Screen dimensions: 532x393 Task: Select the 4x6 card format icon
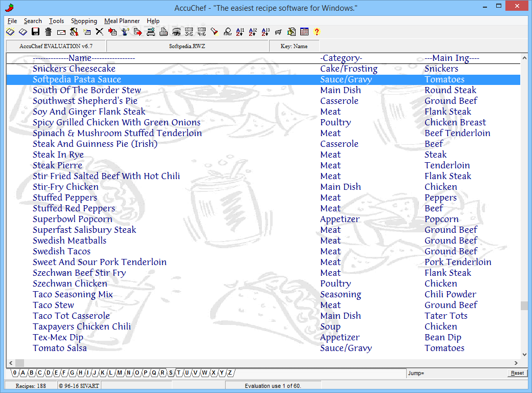tap(202, 32)
